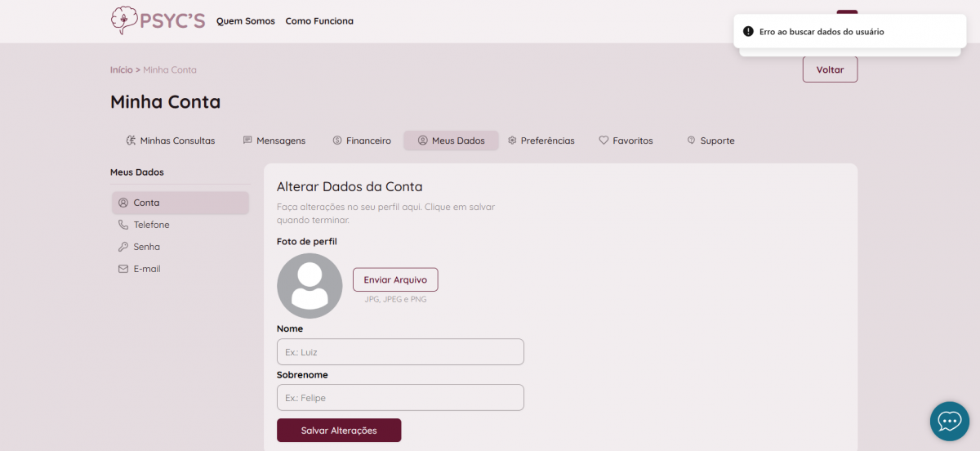Click the Voltar button
The width and height of the screenshot is (980, 451).
tap(830, 69)
